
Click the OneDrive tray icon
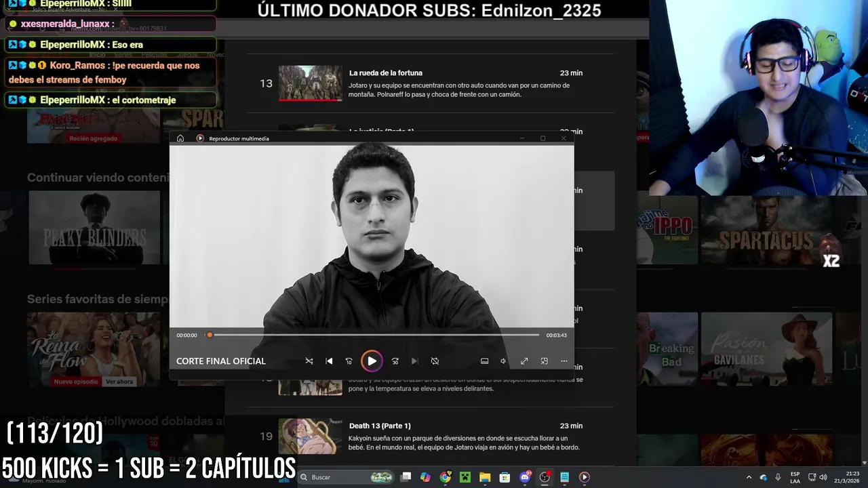tap(764, 477)
